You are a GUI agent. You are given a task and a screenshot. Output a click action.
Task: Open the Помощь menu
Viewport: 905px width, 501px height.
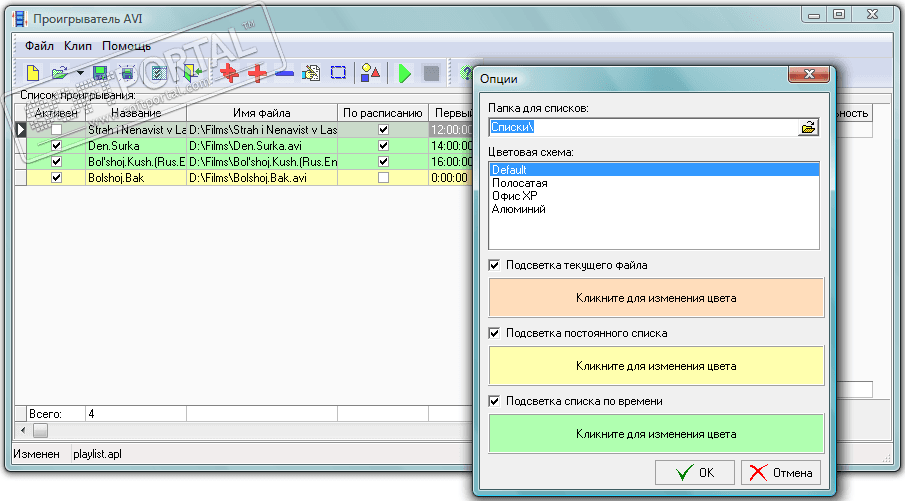click(126, 46)
